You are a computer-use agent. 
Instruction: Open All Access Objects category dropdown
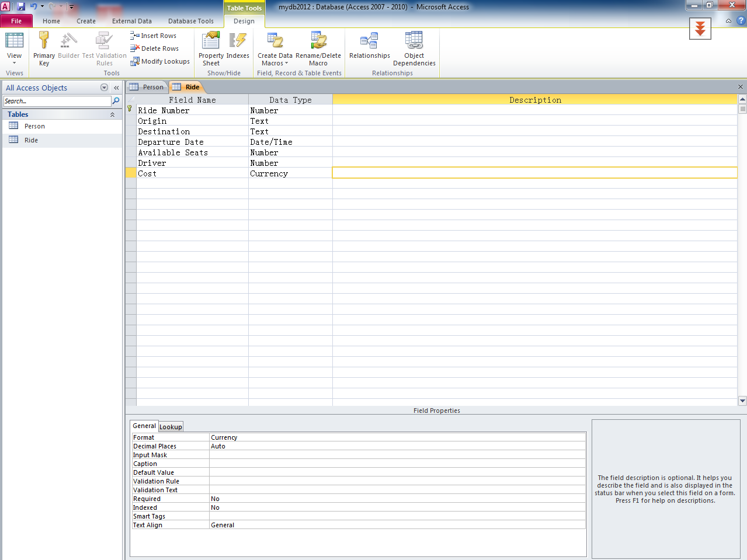tap(104, 88)
